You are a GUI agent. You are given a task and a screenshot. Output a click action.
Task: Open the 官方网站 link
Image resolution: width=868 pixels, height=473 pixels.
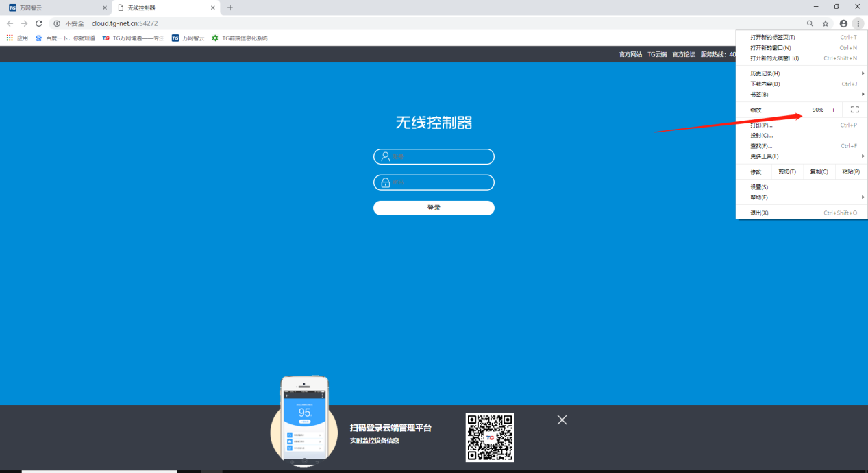[630, 54]
